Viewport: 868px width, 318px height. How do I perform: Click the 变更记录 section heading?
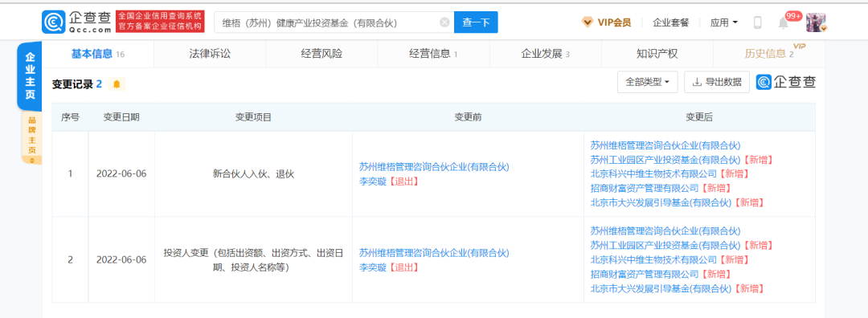pyautogui.click(x=77, y=84)
